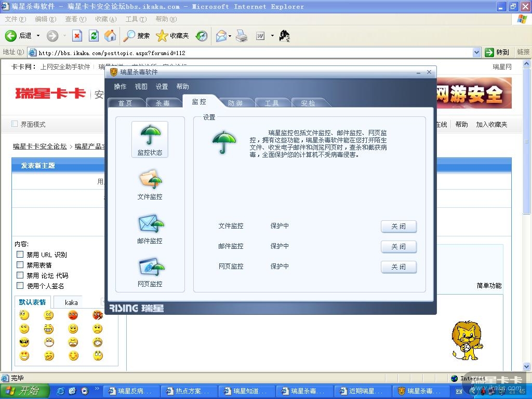The width and height of the screenshot is (532, 399).
Task: Click the 转到 Go button
Action: [x=497, y=52]
